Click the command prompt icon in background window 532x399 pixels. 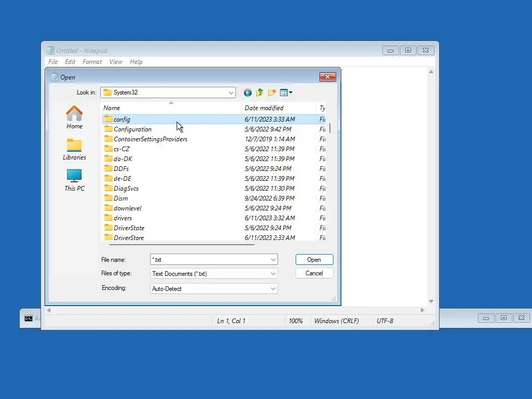click(x=29, y=318)
